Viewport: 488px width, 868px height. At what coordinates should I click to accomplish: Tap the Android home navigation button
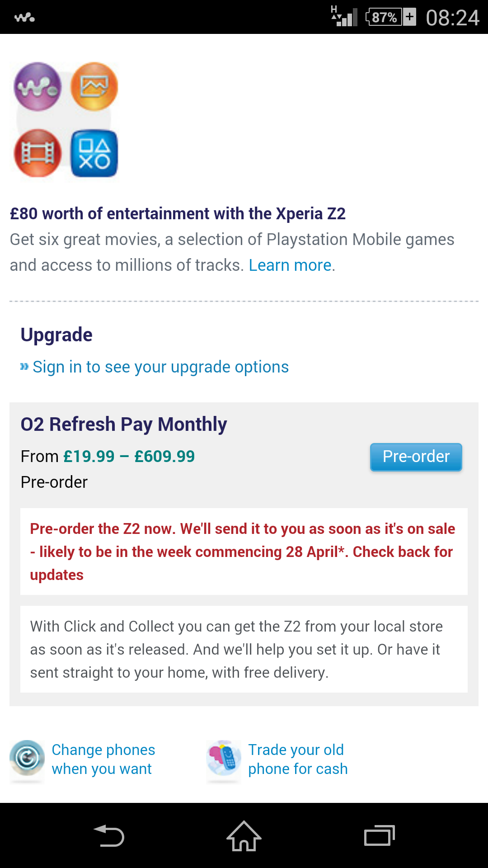pyautogui.click(x=244, y=835)
